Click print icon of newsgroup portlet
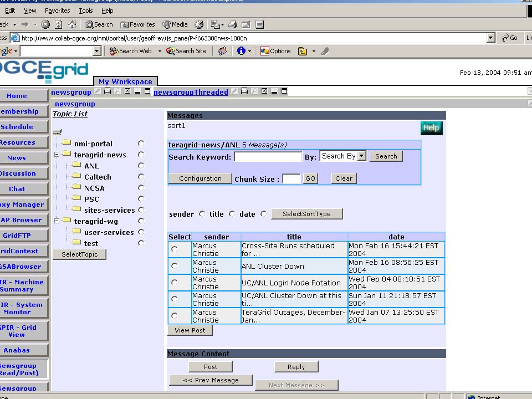Screen dimensions: 532x399 click(108, 91)
